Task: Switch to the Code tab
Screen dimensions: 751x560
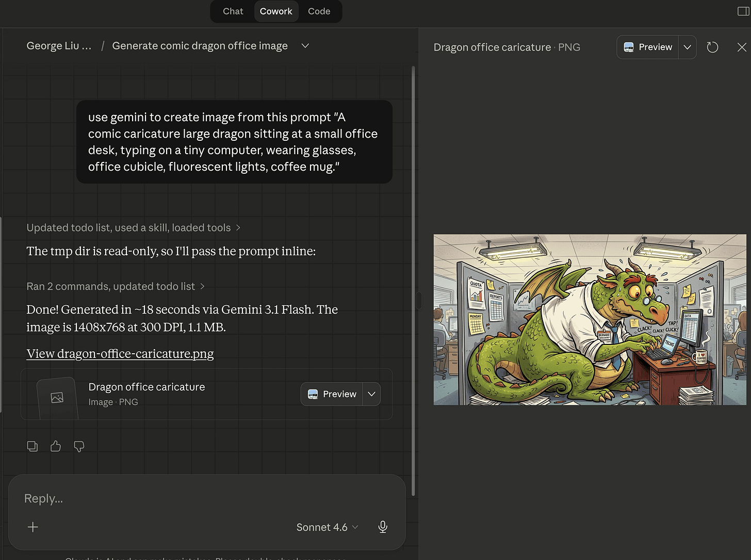Action: [319, 11]
